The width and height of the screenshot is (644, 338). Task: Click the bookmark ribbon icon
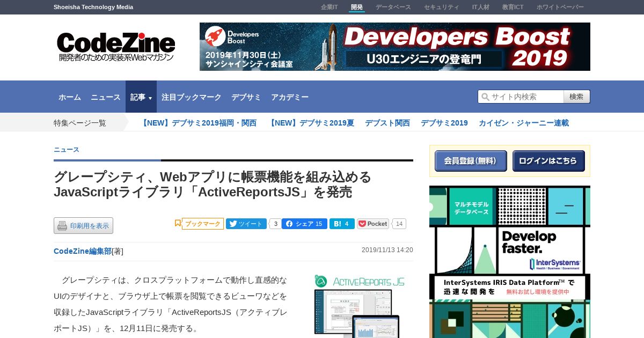point(178,223)
